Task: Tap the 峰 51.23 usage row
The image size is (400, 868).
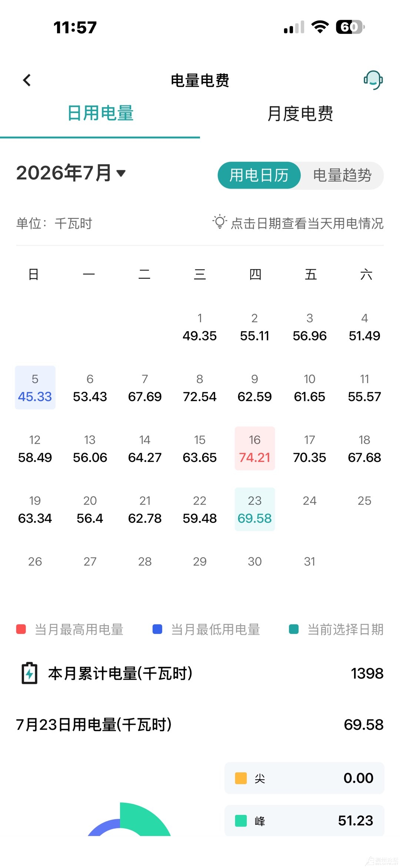Action: [x=304, y=821]
